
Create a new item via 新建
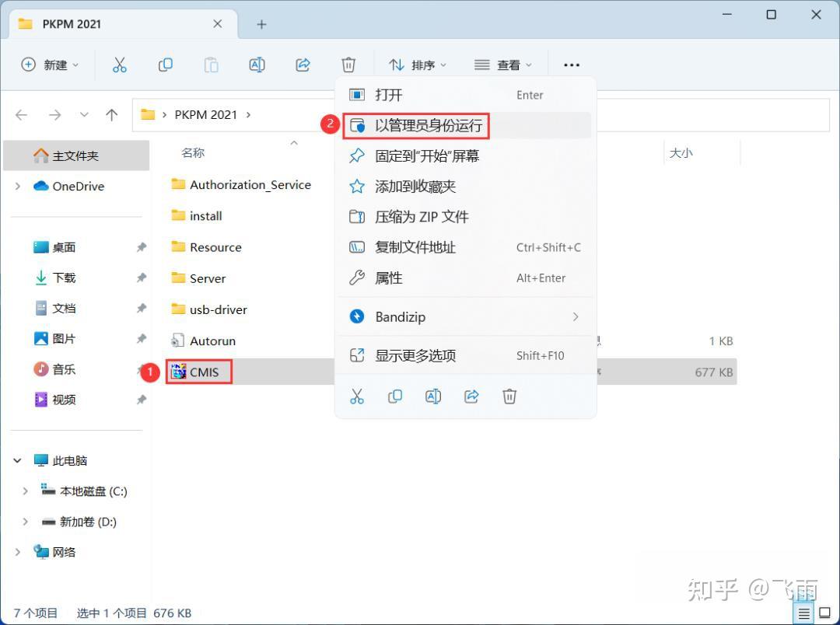(x=50, y=65)
